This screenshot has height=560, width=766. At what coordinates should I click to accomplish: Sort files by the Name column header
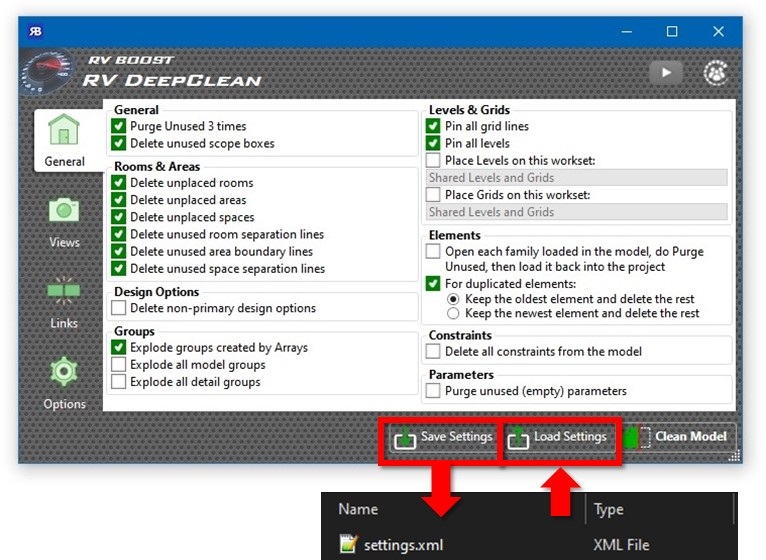(358, 509)
